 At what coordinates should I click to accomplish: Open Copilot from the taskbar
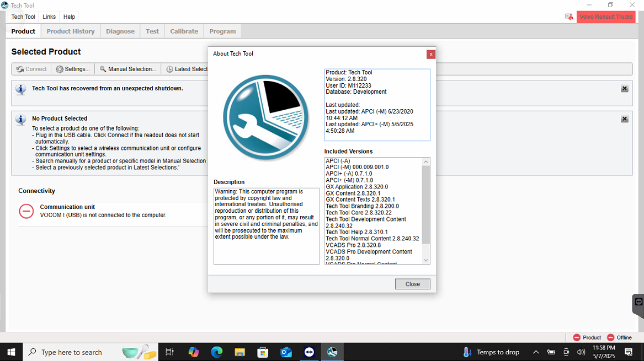pos(194,352)
